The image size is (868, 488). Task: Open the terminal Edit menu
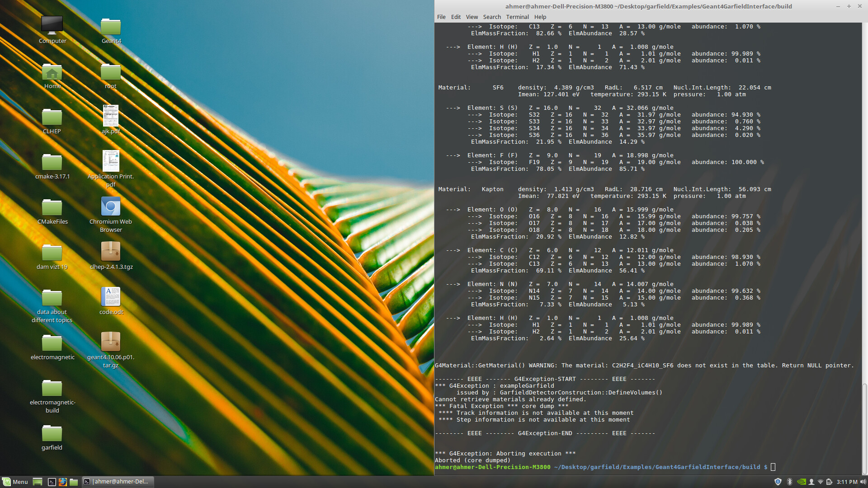click(456, 17)
